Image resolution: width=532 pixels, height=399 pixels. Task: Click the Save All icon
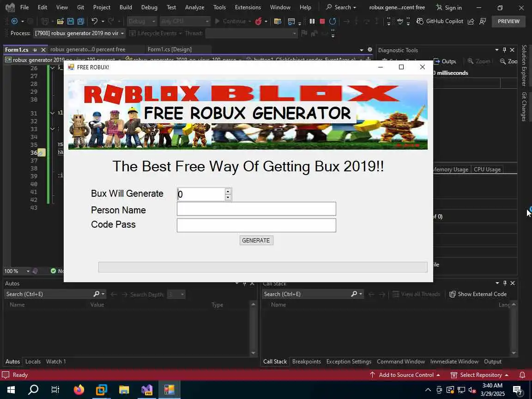[81, 21]
